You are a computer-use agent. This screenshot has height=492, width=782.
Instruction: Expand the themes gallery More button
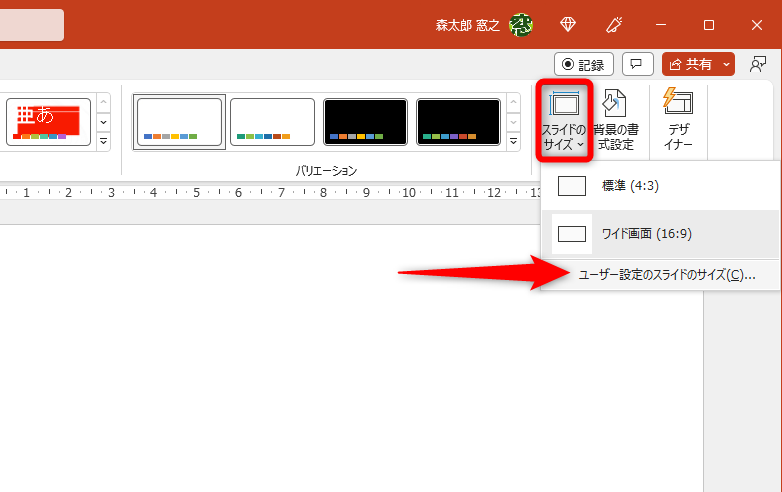[x=103, y=142]
